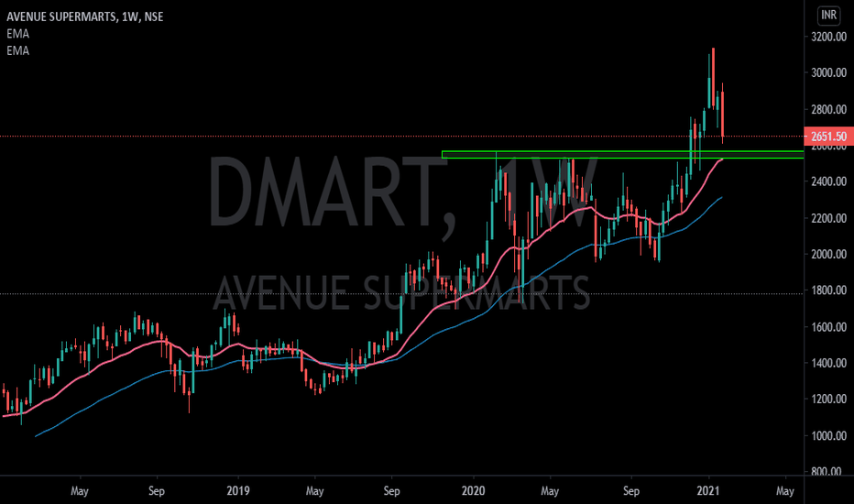Click the AVENUE SUPERMARTS, 1W, NSE title
The height and width of the screenshot is (504, 854).
pyautogui.click(x=85, y=16)
